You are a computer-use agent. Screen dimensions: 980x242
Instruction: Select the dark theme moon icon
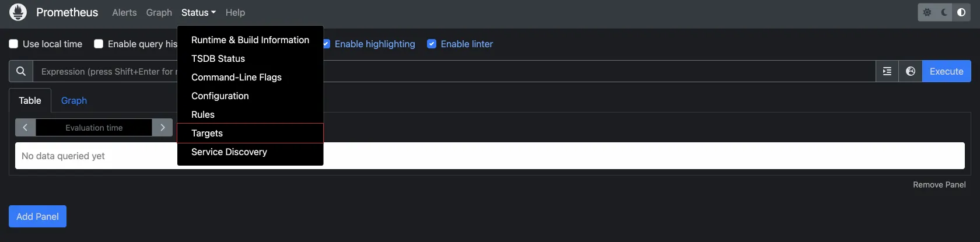[944, 12]
